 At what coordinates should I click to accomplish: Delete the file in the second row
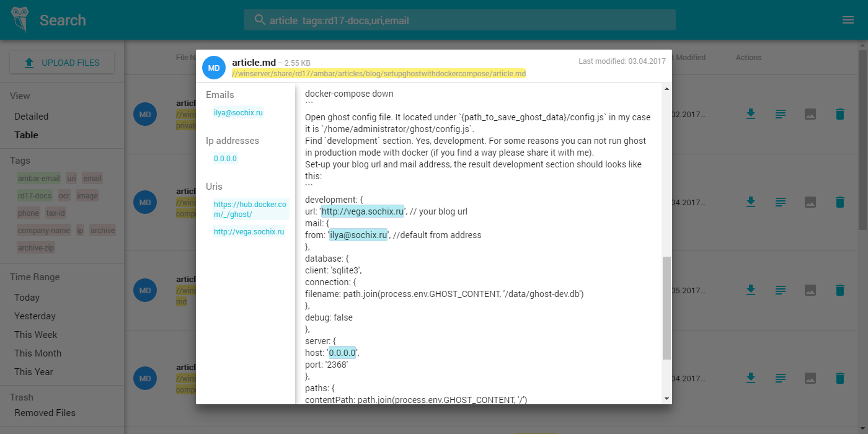click(839, 202)
